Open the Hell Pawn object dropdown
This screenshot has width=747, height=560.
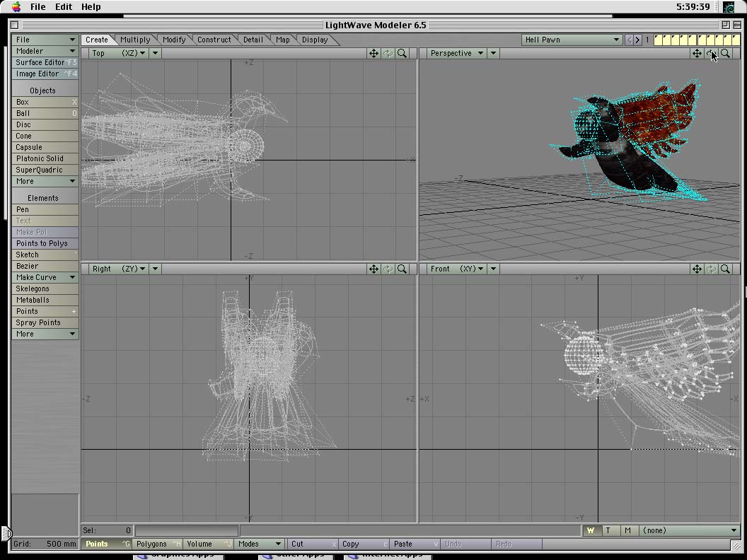pyautogui.click(x=572, y=40)
